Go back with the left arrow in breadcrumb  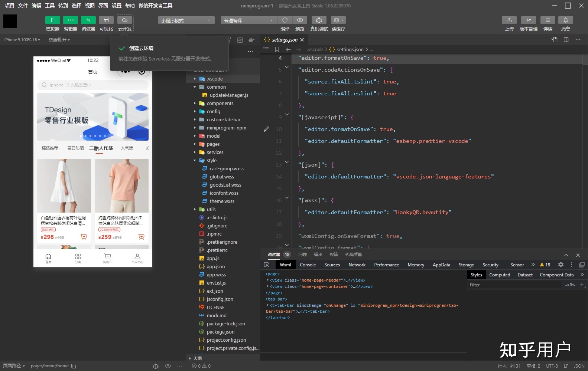288,49
